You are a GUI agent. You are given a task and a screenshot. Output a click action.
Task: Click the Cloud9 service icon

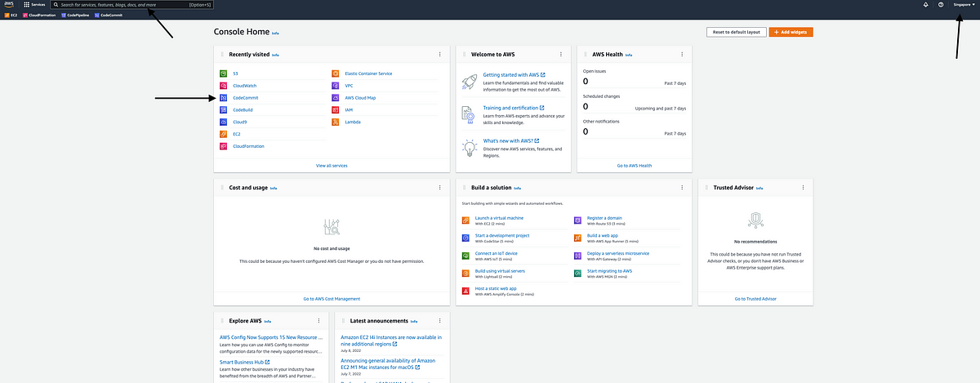(224, 122)
